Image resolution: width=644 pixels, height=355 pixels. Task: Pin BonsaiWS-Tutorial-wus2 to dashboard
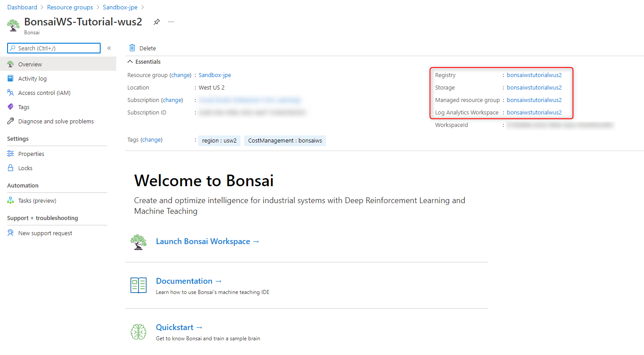coord(157,22)
